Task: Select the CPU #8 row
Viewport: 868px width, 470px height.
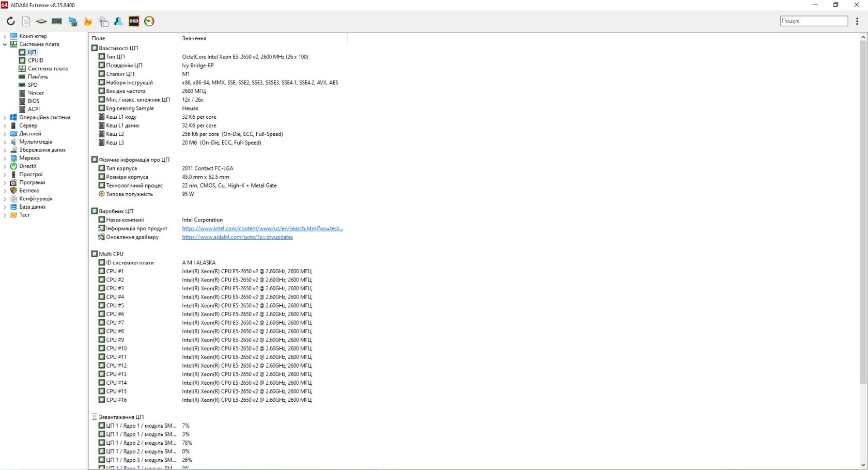Action: point(218,331)
